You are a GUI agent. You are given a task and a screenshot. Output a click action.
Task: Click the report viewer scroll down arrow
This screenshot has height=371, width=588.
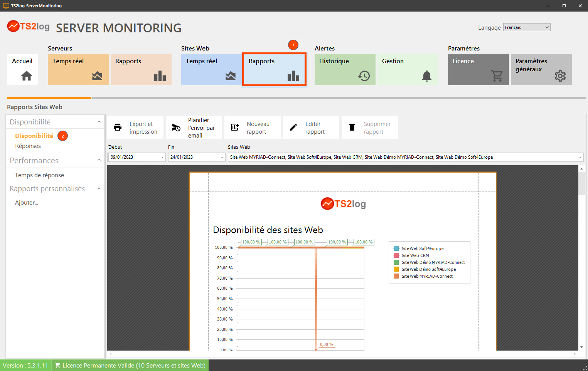(x=581, y=347)
